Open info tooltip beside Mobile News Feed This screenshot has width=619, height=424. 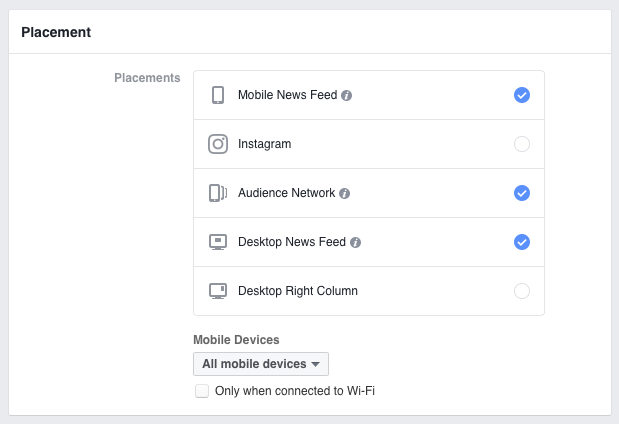(x=347, y=96)
